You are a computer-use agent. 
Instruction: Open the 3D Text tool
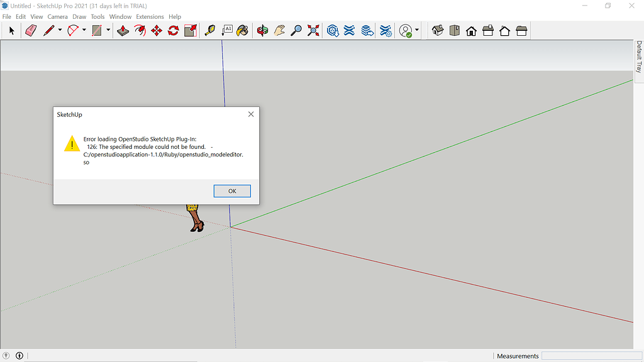227,30
